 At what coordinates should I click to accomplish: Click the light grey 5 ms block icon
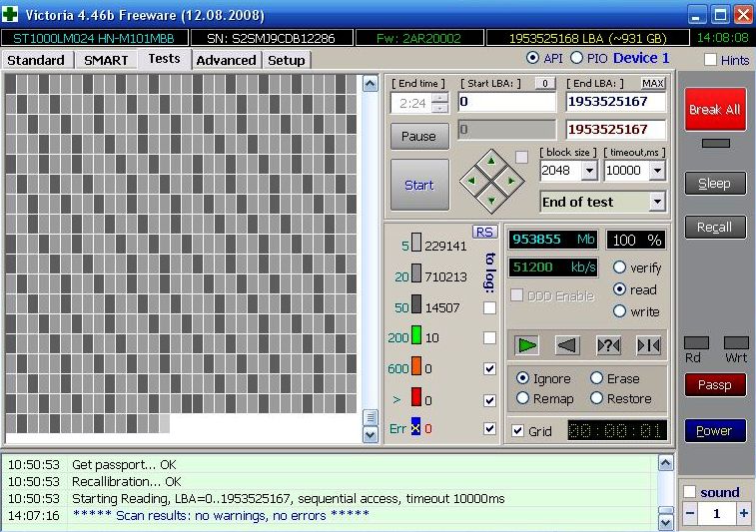pos(416,243)
